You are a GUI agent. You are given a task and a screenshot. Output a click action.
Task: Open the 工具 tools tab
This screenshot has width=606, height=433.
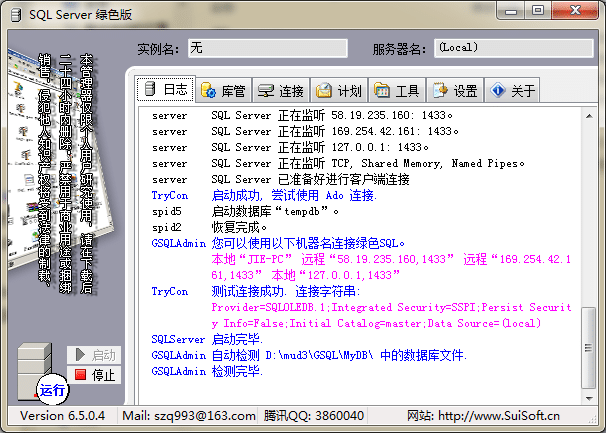coord(397,91)
